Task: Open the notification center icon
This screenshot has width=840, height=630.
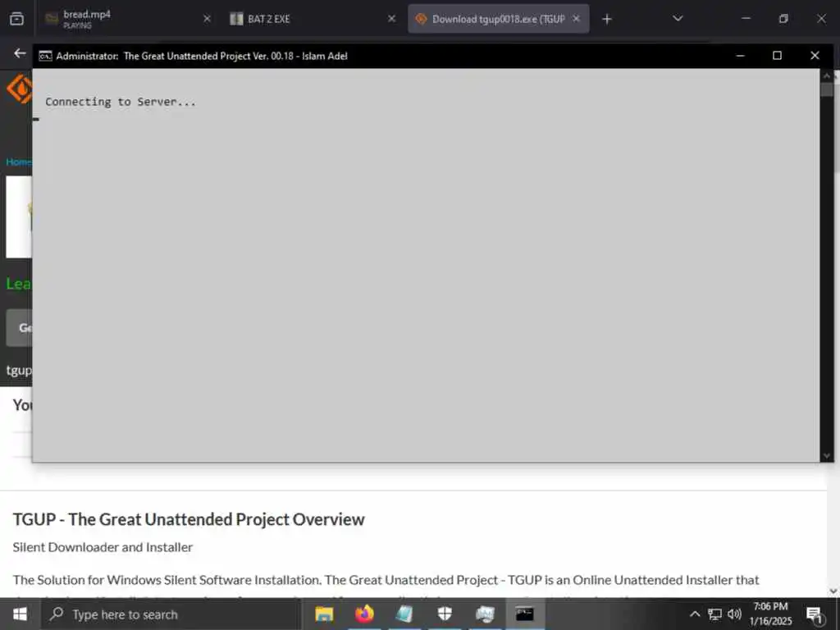Action: 815,614
